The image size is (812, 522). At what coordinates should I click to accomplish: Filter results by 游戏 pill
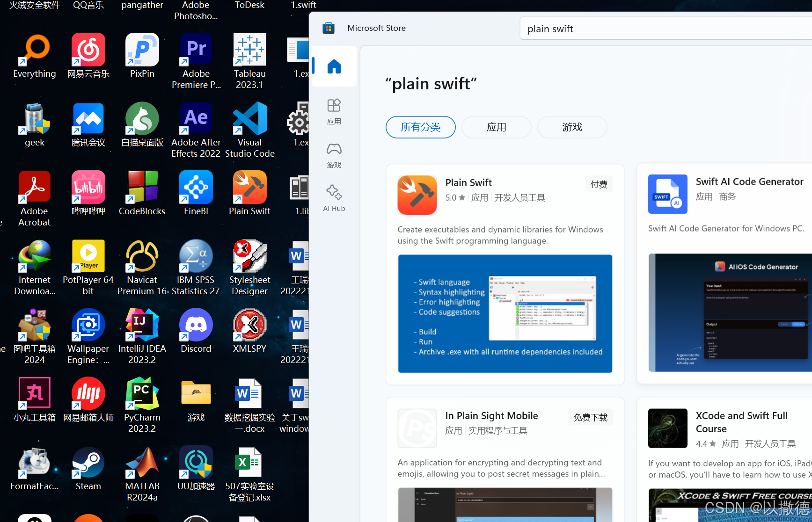pos(572,127)
